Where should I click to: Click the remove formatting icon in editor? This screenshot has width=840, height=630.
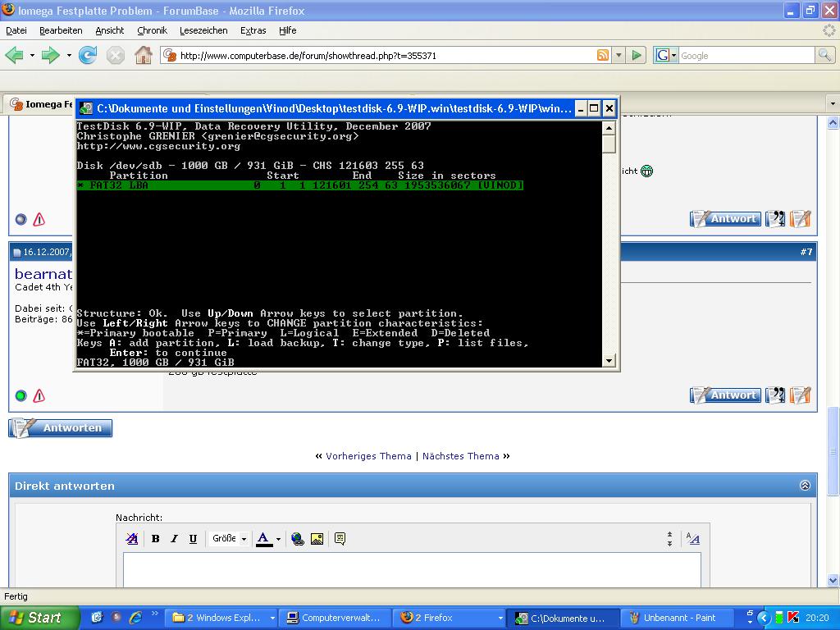click(x=131, y=539)
